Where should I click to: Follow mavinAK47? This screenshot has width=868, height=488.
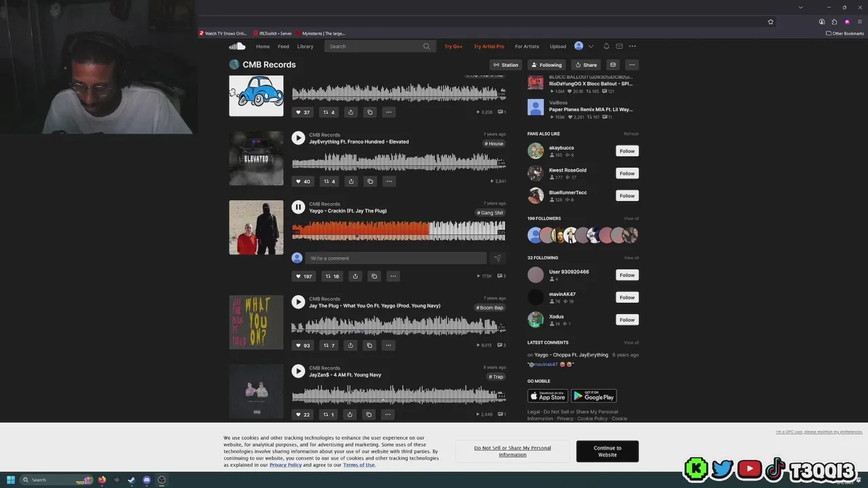point(627,298)
